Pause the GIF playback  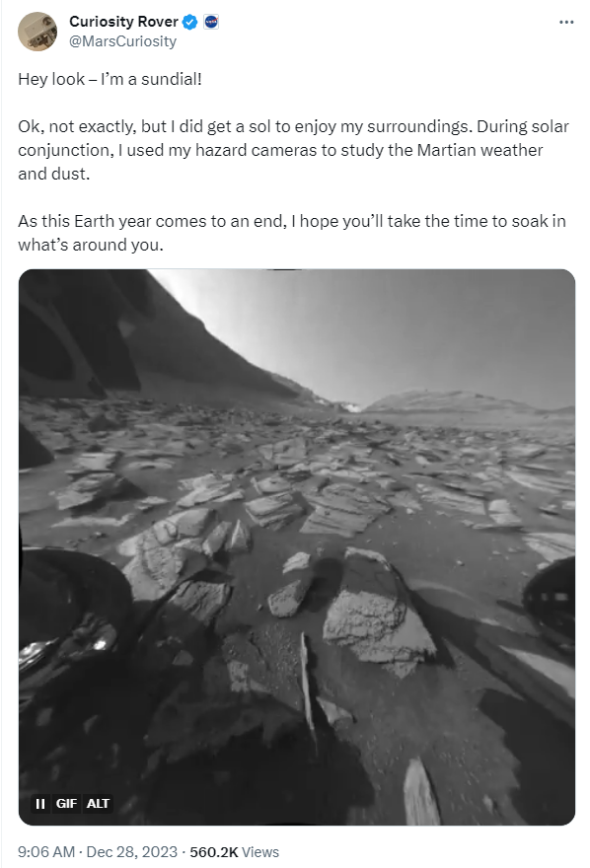[40, 803]
